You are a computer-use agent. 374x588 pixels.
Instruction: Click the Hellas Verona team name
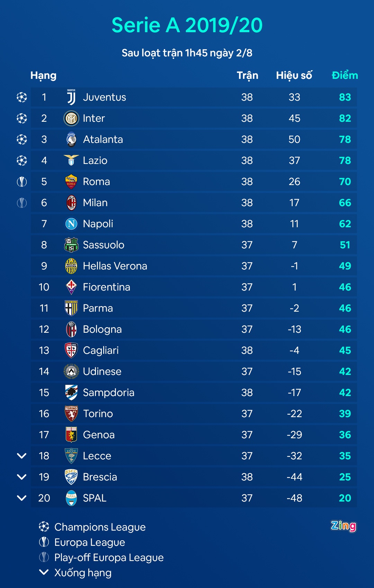point(115,266)
